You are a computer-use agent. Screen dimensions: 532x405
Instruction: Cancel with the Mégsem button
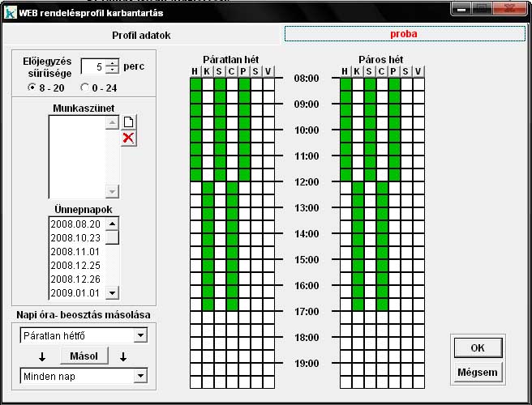click(x=478, y=372)
